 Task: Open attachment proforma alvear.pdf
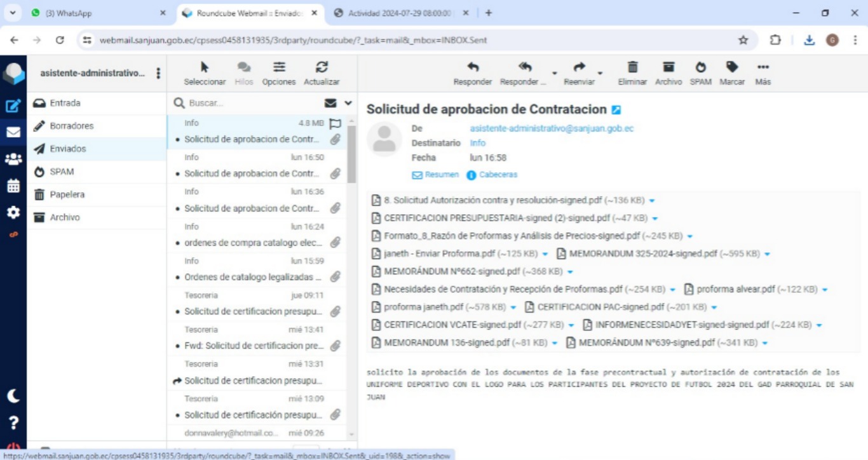point(735,289)
